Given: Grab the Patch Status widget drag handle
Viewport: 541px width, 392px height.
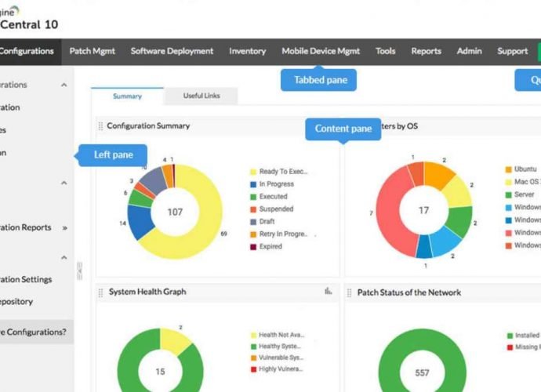Looking at the screenshot, I should 349,293.
